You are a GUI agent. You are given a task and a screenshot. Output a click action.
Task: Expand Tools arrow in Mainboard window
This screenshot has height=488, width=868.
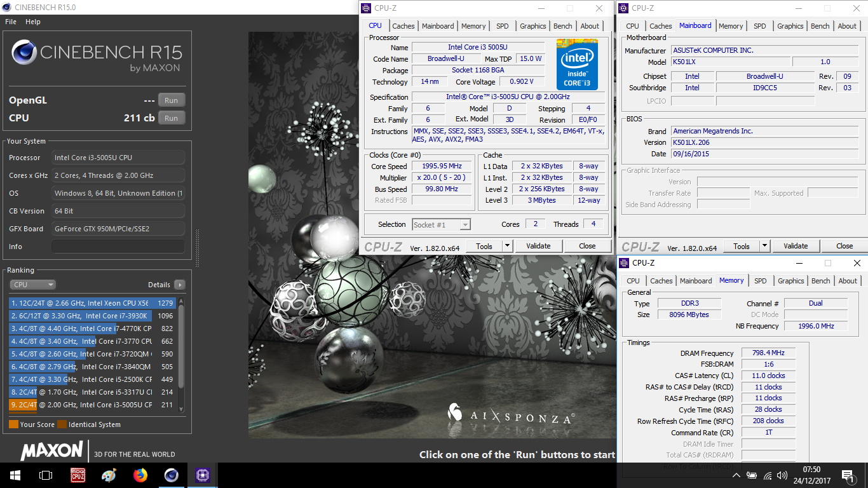pyautogui.click(x=764, y=246)
